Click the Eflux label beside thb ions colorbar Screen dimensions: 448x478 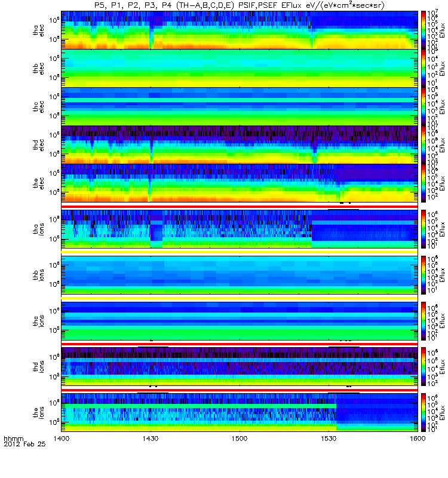[442, 275]
